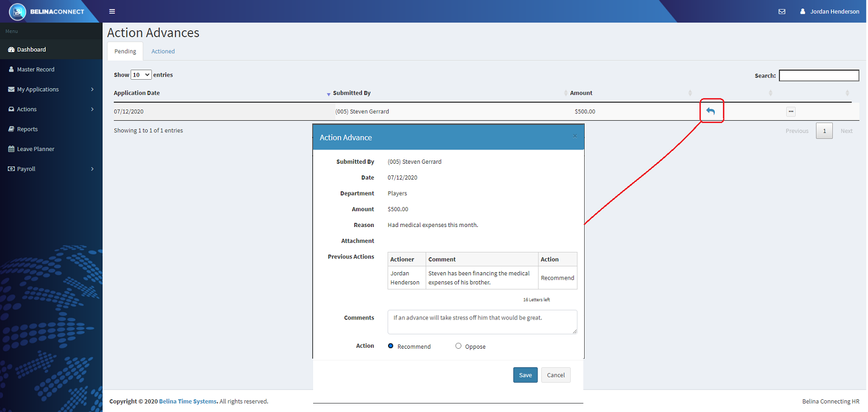Open Leave Planner menu item
868x412 pixels.
[51, 149]
